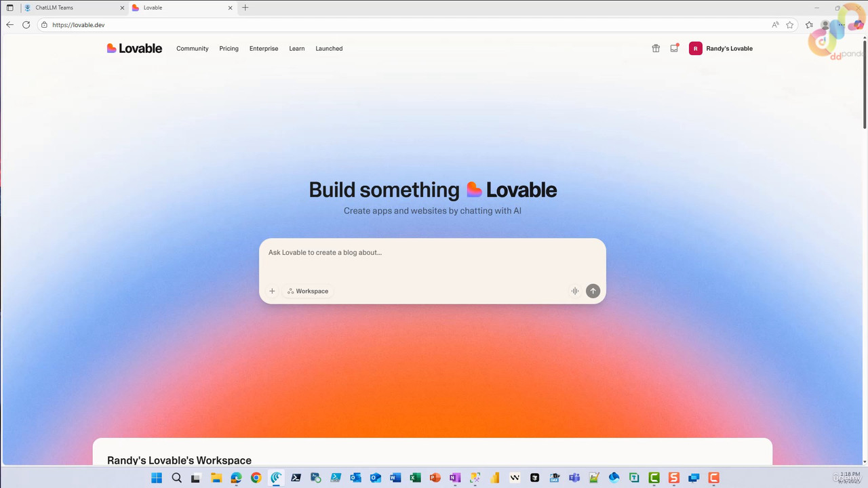Open the Windows Start menu

[157, 478]
